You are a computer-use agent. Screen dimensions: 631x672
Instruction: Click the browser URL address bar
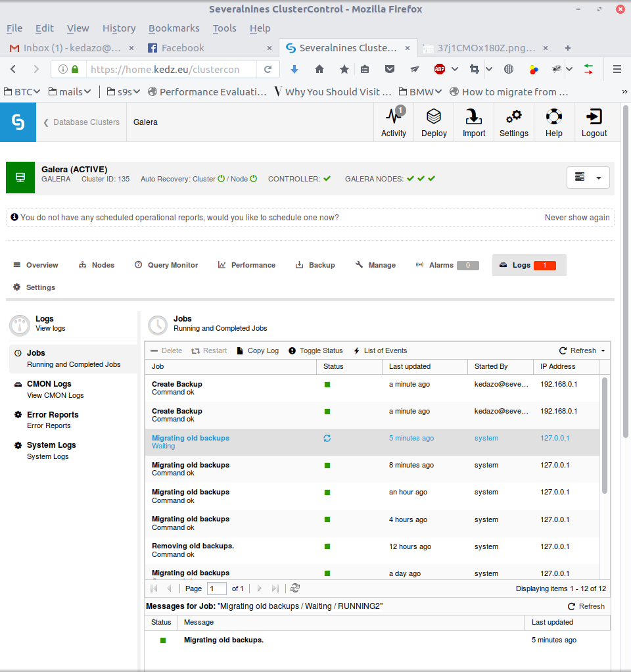click(172, 70)
